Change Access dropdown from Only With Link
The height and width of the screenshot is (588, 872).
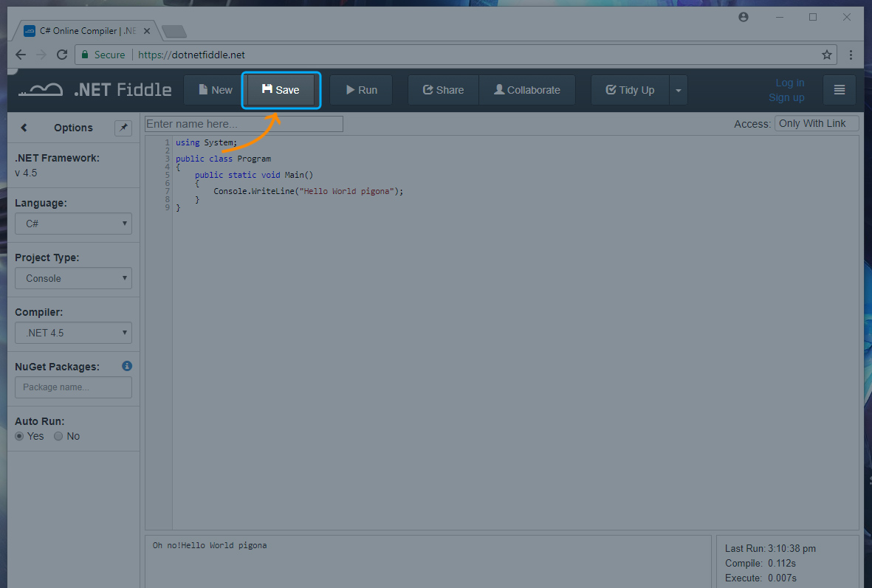[x=816, y=123]
